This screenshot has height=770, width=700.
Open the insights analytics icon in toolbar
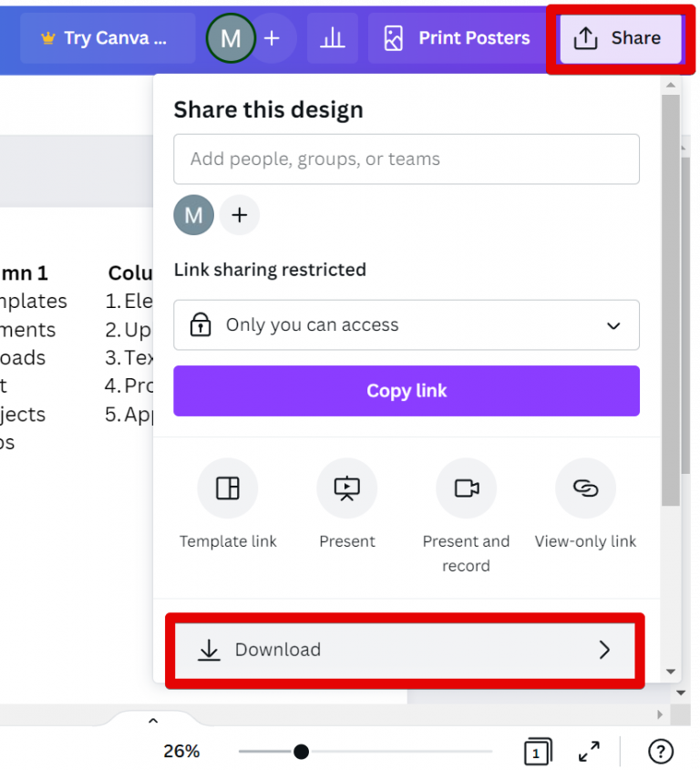tap(332, 37)
